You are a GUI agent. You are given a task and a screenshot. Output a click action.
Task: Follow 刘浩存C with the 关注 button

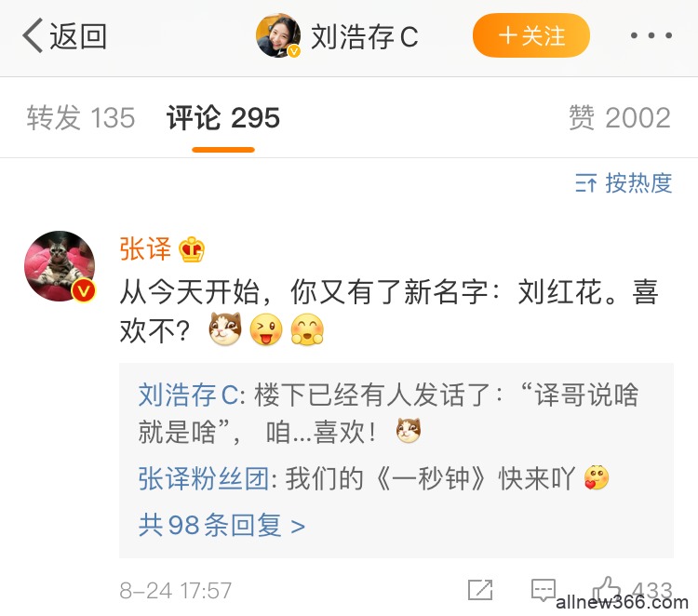tap(531, 35)
